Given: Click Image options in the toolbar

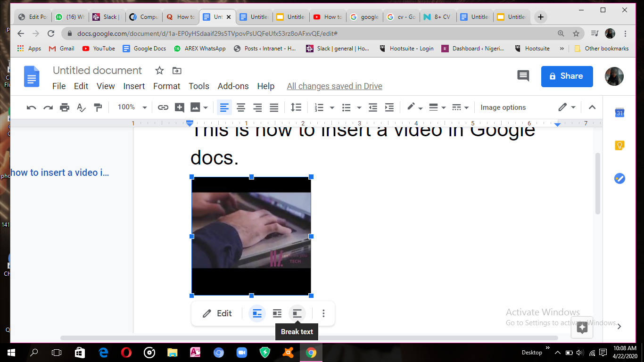Looking at the screenshot, I should pyautogui.click(x=503, y=107).
